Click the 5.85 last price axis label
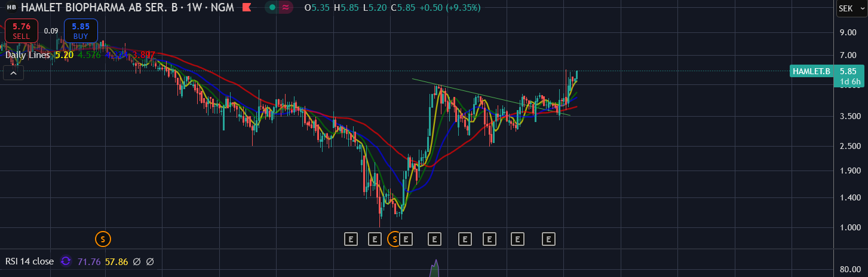Image resolution: width=868 pixels, height=277 pixels. click(849, 71)
